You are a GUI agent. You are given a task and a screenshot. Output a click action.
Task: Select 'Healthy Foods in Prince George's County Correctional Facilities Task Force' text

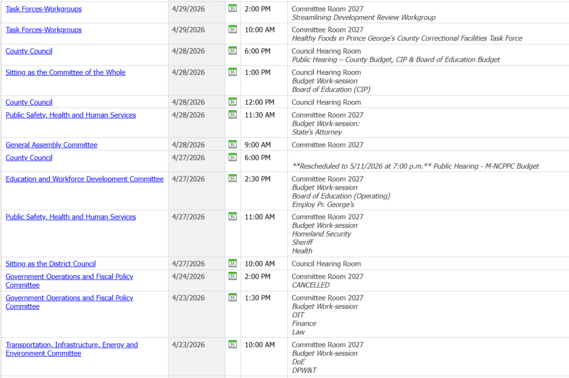click(x=407, y=38)
